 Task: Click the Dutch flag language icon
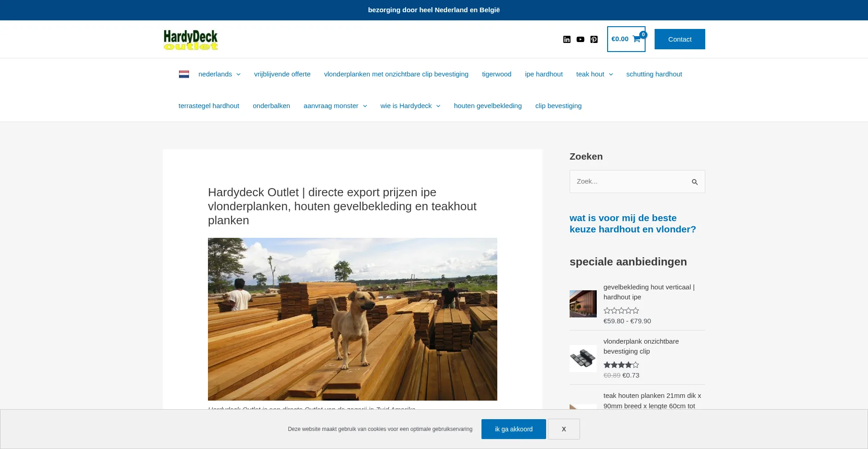(x=184, y=74)
